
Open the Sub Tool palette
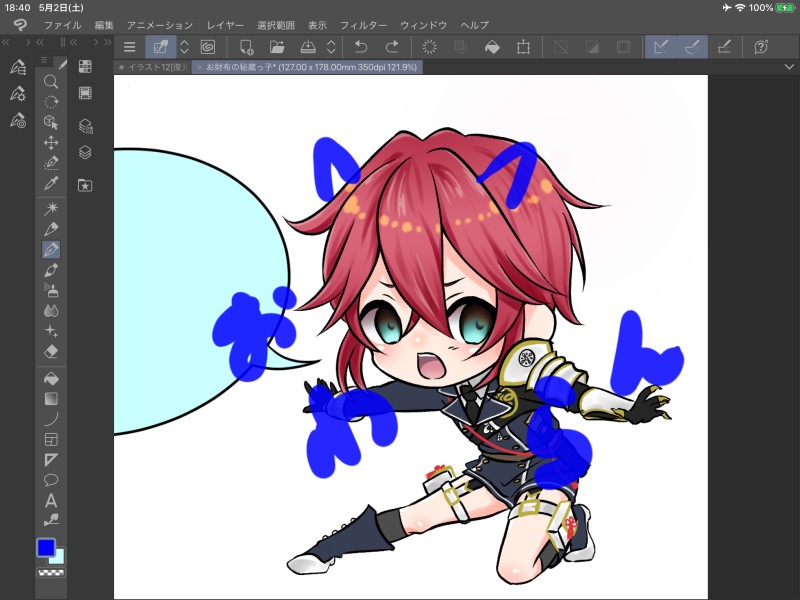pyautogui.click(x=18, y=67)
